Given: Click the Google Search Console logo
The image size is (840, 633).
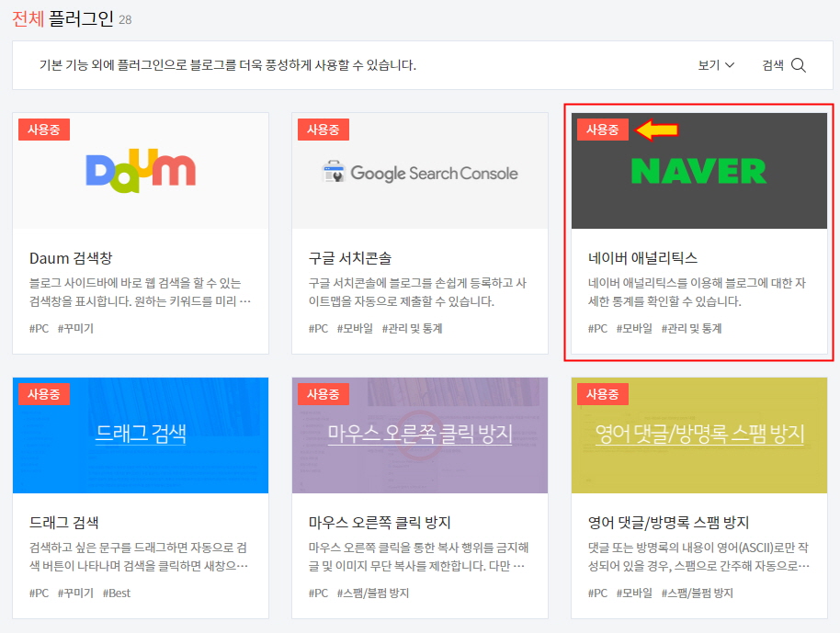Looking at the screenshot, I should (418, 171).
